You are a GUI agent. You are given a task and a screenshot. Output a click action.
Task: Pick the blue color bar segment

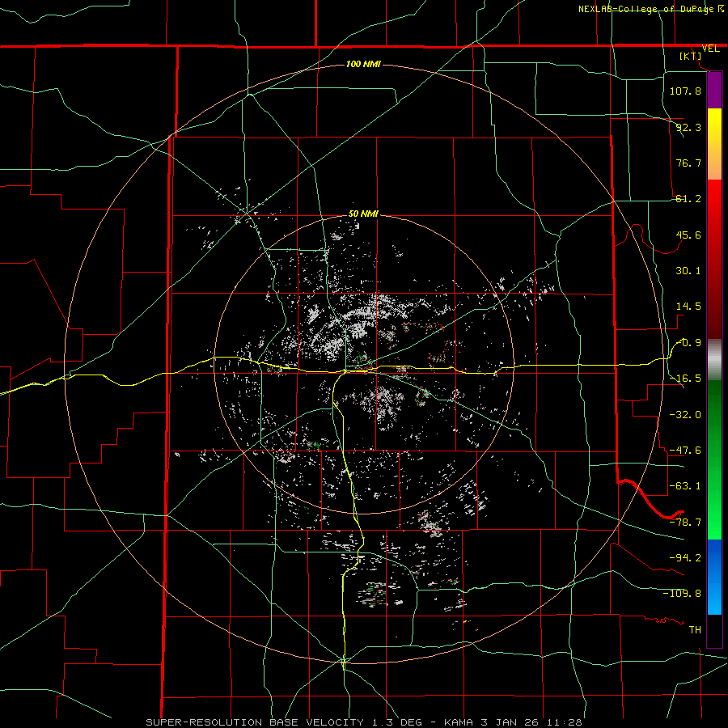click(x=714, y=577)
